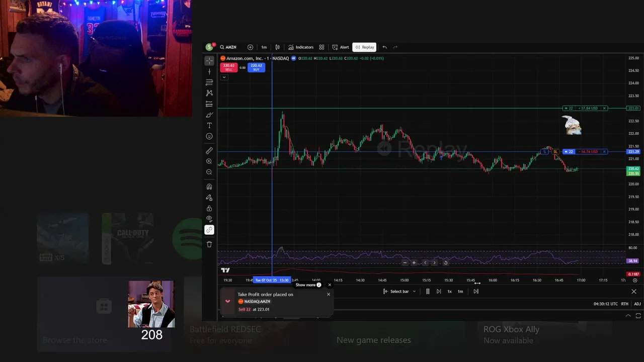
Task: Click the reset chart view button
Action: click(445, 262)
